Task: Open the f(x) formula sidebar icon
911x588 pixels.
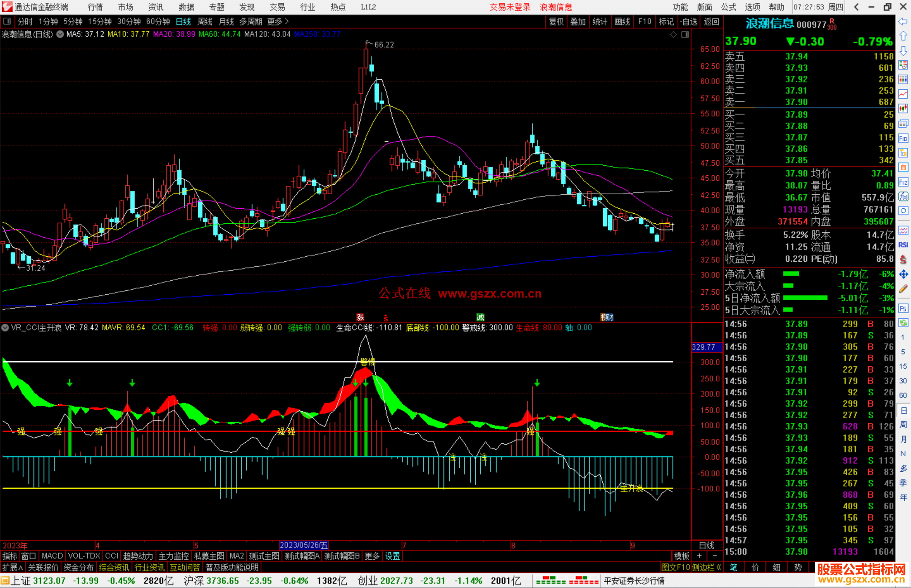Action: (x=903, y=196)
